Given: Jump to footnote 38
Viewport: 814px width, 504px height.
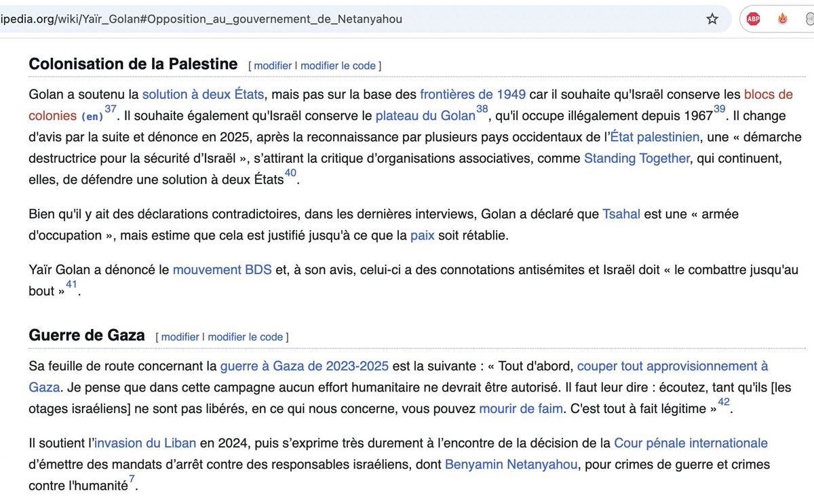Looking at the screenshot, I should point(482,109).
